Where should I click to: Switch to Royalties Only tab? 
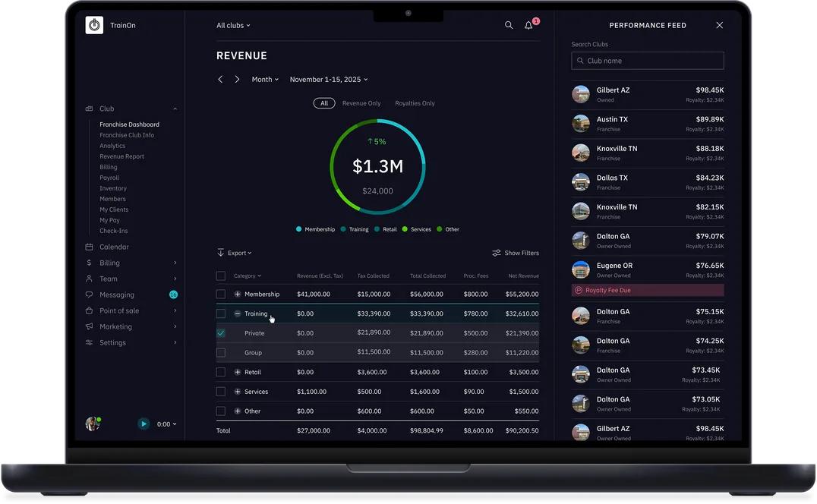coord(415,103)
